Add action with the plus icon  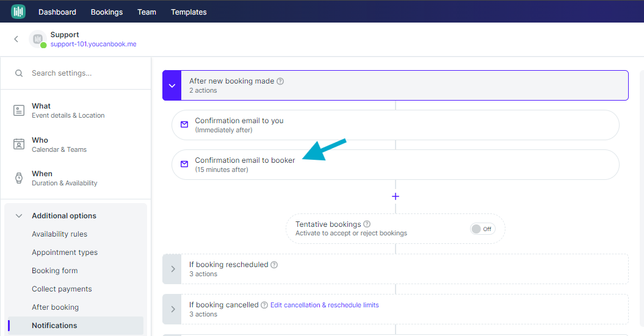(396, 196)
